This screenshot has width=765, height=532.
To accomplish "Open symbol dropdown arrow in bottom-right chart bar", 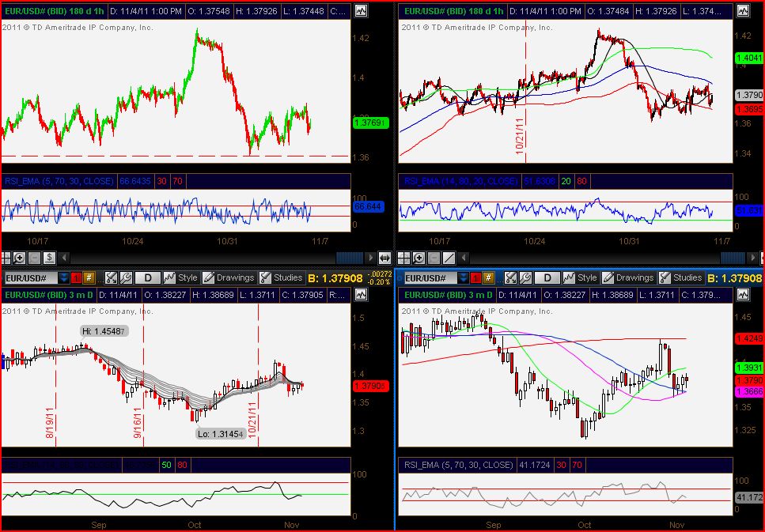I will click(x=463, y=278).
